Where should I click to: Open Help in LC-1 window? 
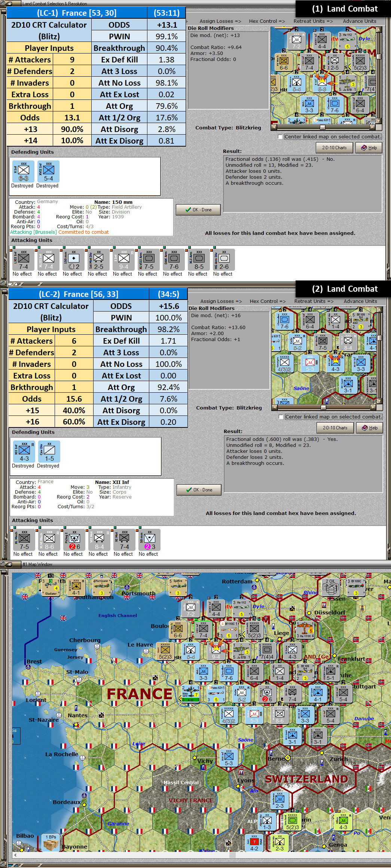pyautogui.click(x=369, y=148)
